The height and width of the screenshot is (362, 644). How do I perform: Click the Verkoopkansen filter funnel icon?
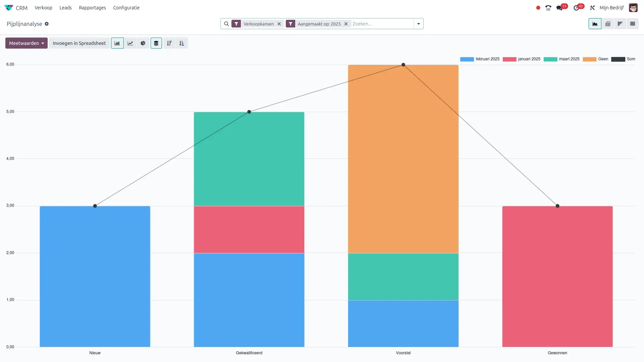236,24
